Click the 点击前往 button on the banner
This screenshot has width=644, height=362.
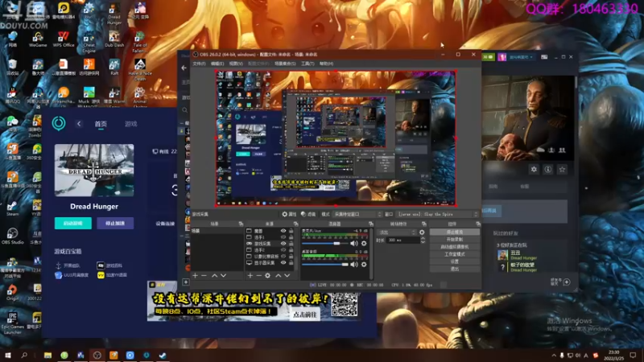[305, 315]
